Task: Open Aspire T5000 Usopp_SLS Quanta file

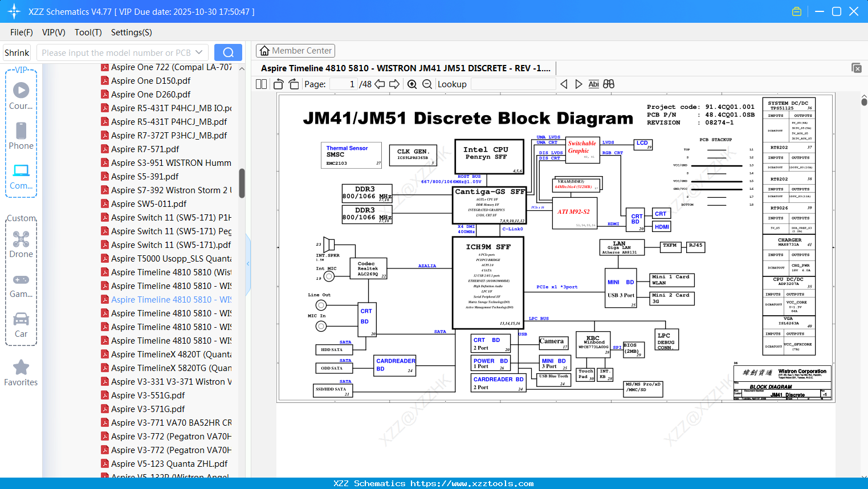Action: 172,259
